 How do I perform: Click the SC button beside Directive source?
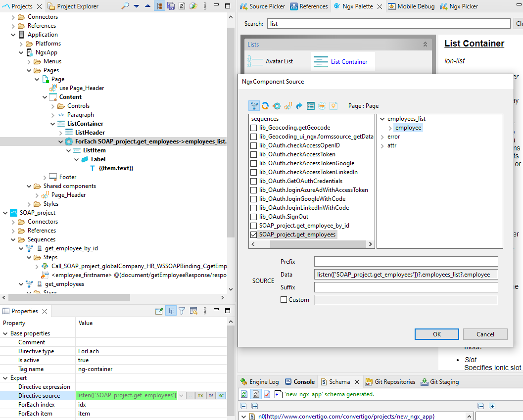[x=222, y=396]
